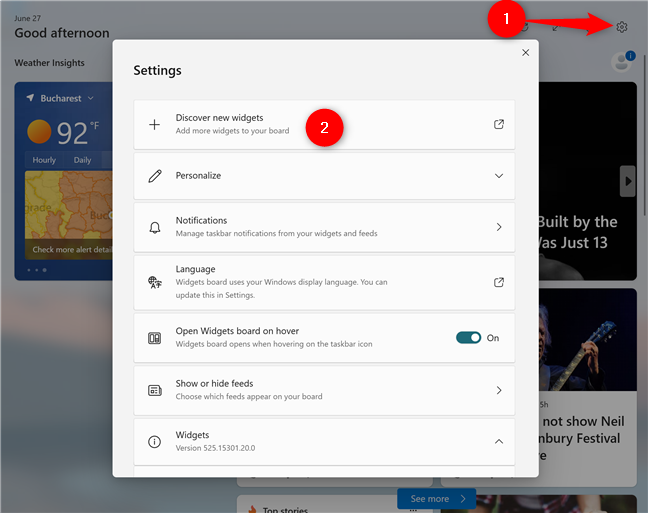Image resolution: width=648 pixels, height=513 pixels.
Task: Collapse the Widgets version section chevron
Action: [499, 441]
